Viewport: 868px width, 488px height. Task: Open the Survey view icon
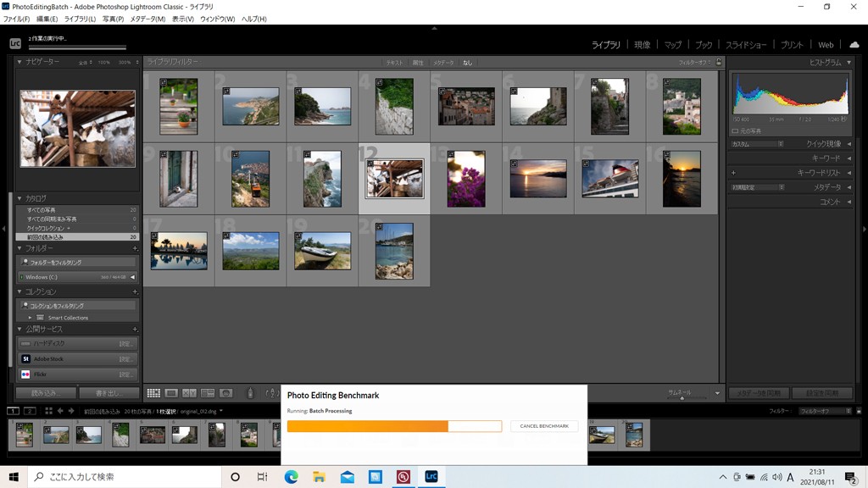tap(208, 393)
